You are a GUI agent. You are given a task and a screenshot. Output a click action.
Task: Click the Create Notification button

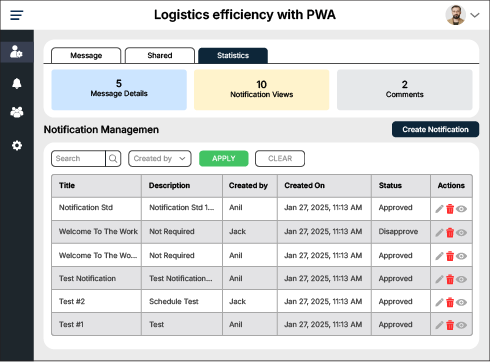[x=435, y=129]
